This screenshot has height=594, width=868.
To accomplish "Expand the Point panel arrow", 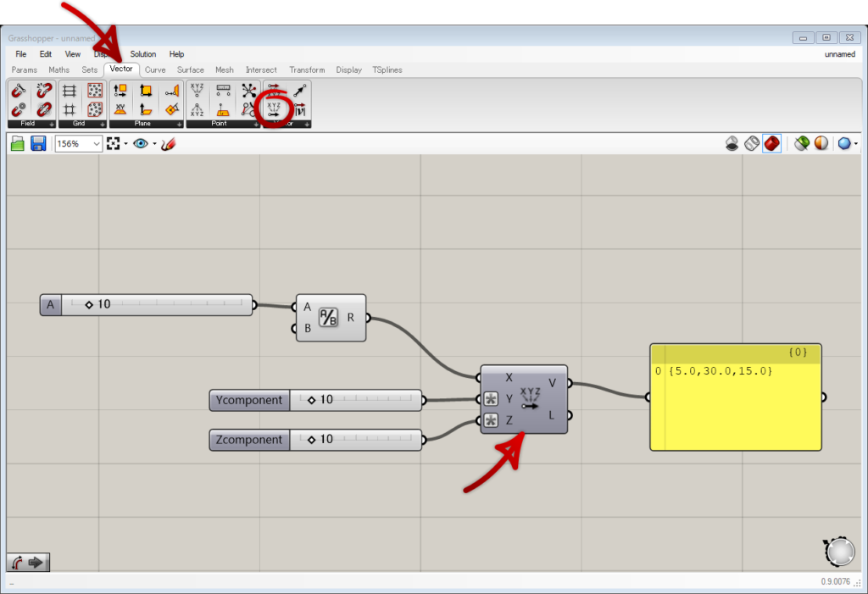I will [255, 124].
